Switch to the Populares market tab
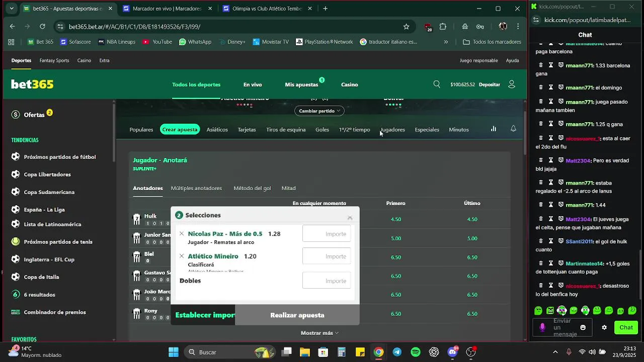This screenshot has height=362, width=644. click(141, 129)
